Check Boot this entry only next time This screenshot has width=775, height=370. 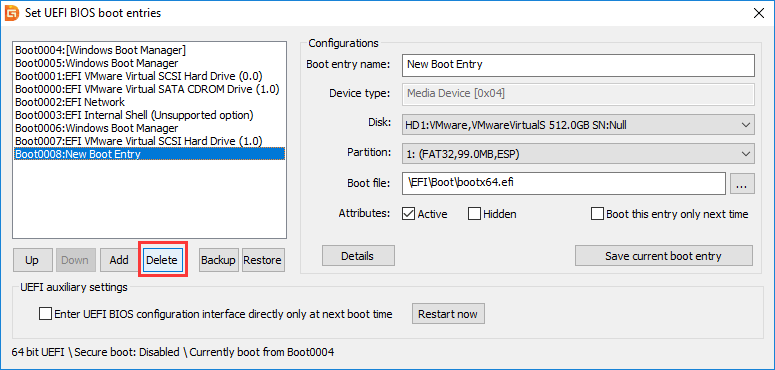pos(598,214)
